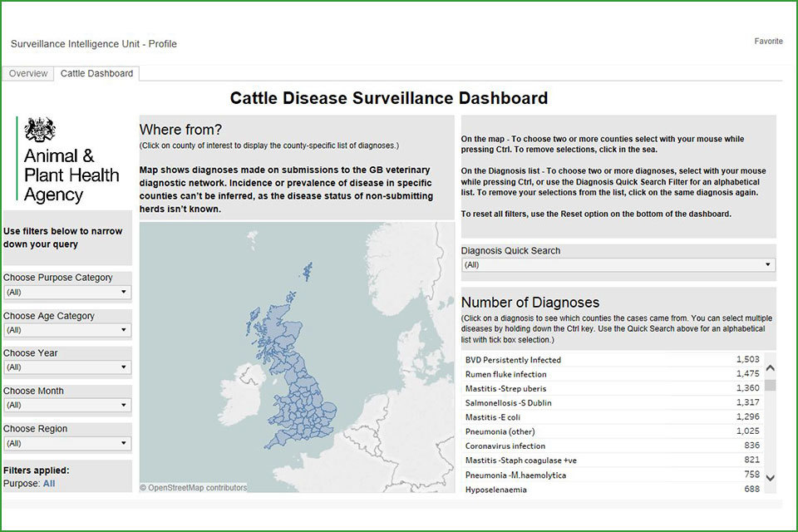Viewport: 798px width, 532px height.
Task: Expand the Choose Purpose Category dropdown
Action: click(66, 292)
